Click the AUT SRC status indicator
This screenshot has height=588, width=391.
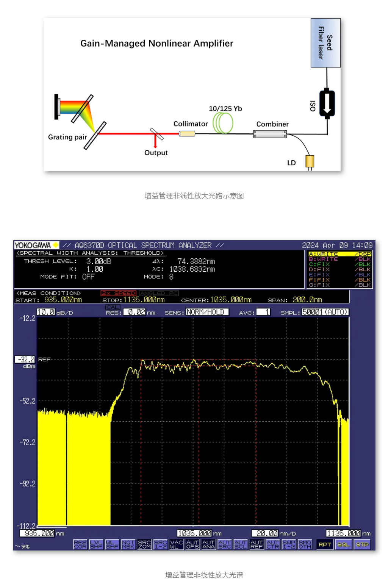225,544
